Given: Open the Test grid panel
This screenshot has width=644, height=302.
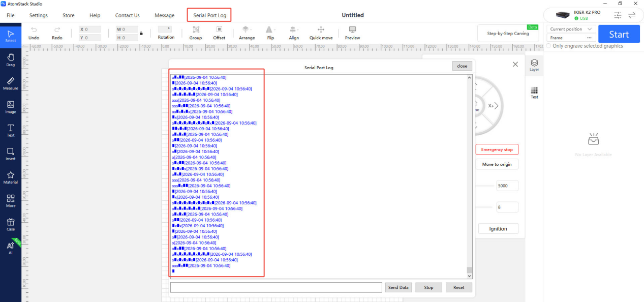Looking at the screenshot, I should click(534, 93).
